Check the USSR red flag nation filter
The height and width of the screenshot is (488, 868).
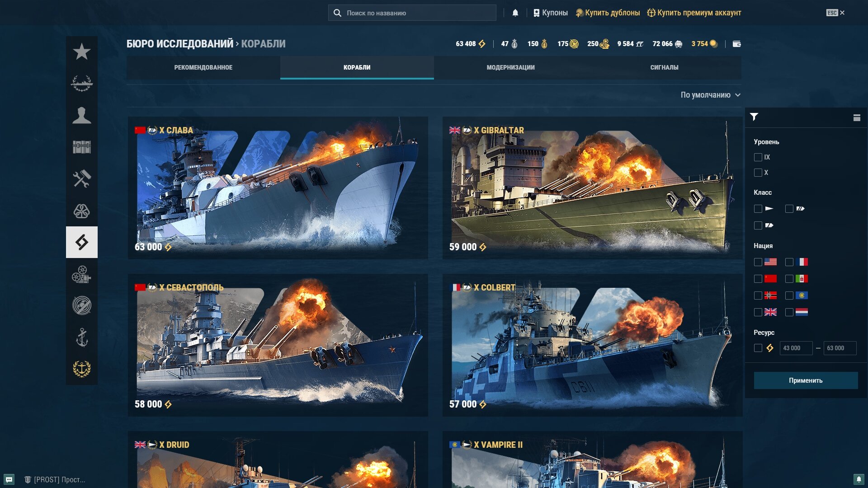coord(758,279)
